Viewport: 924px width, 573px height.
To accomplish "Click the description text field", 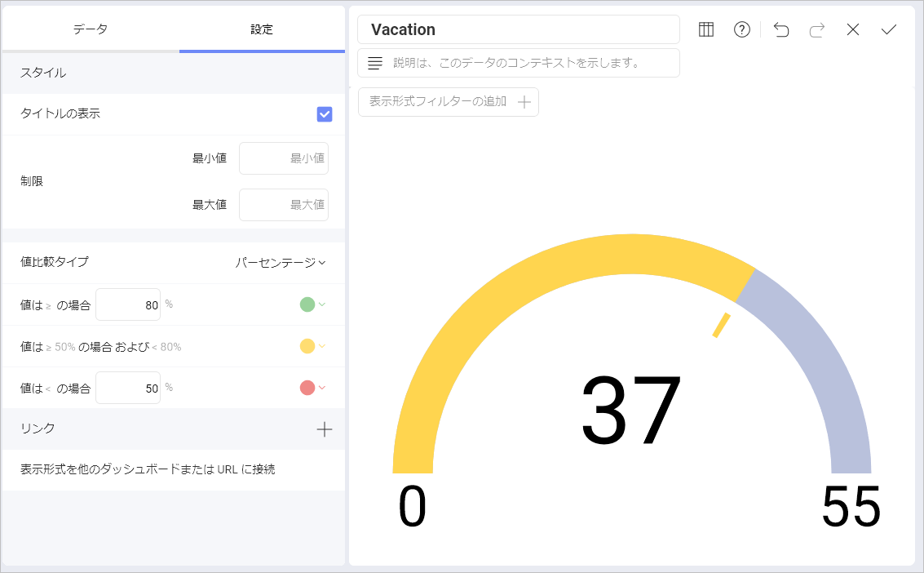I will point(519,63).
